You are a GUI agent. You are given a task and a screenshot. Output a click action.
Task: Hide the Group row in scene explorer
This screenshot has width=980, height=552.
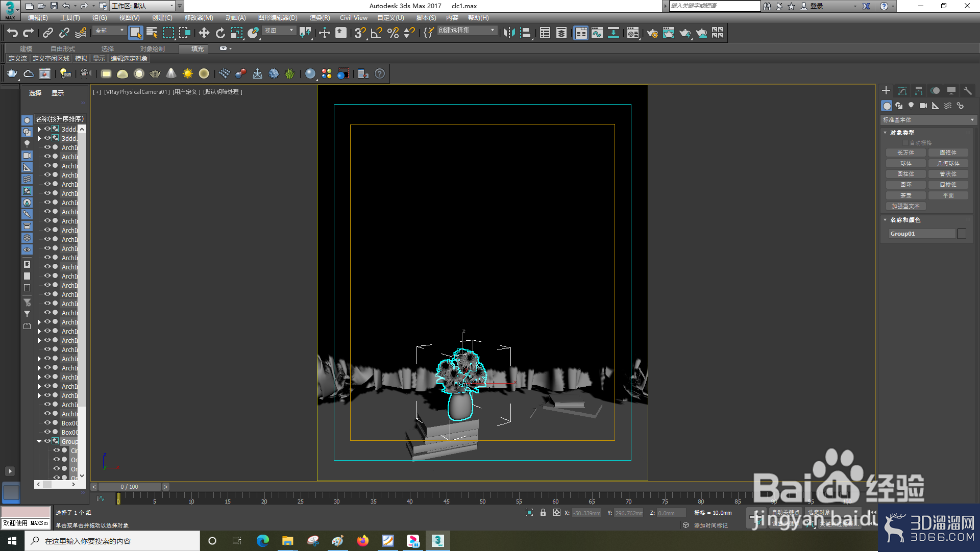(47, 441)
